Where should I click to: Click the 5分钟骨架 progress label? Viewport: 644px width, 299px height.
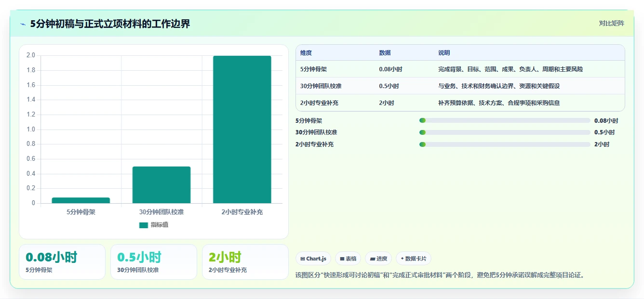[309, 121]
